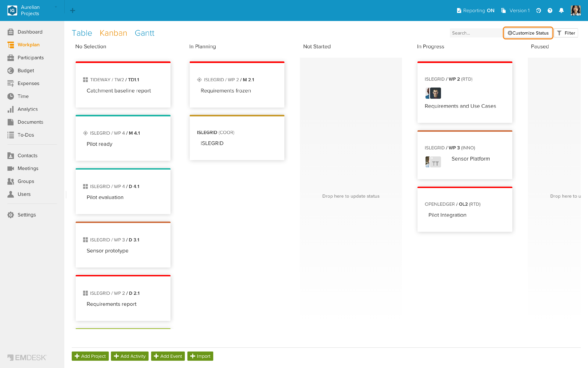Viewport: 588px width, 368px height.
Task: Open the Contacts icon
Action: point(10,155)
